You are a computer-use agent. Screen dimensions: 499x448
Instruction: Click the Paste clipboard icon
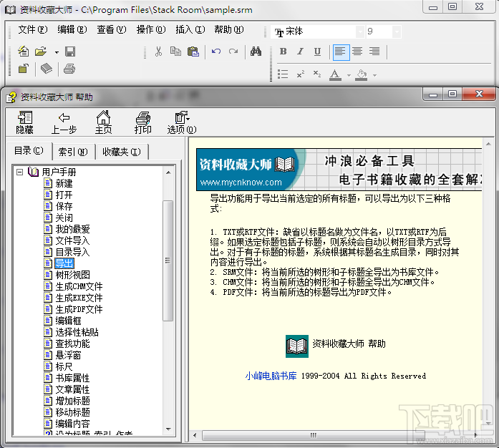point(193,52)
